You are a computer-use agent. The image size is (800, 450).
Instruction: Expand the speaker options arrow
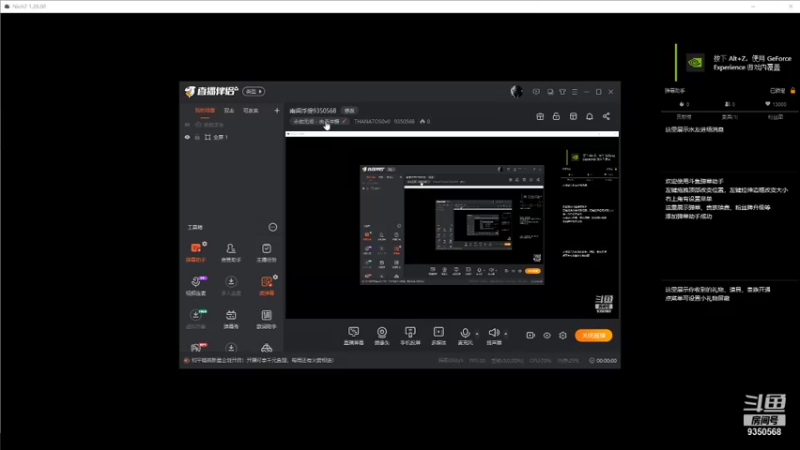(x=506, y=334)
